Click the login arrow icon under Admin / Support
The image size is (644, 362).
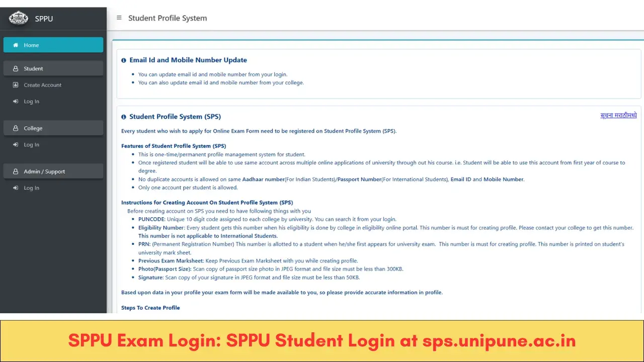(16, 188)
